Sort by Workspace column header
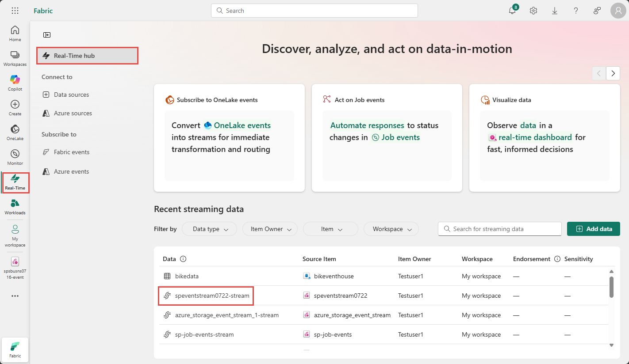Viewport: 629px width, 364px height. click(x=477, y=259)
